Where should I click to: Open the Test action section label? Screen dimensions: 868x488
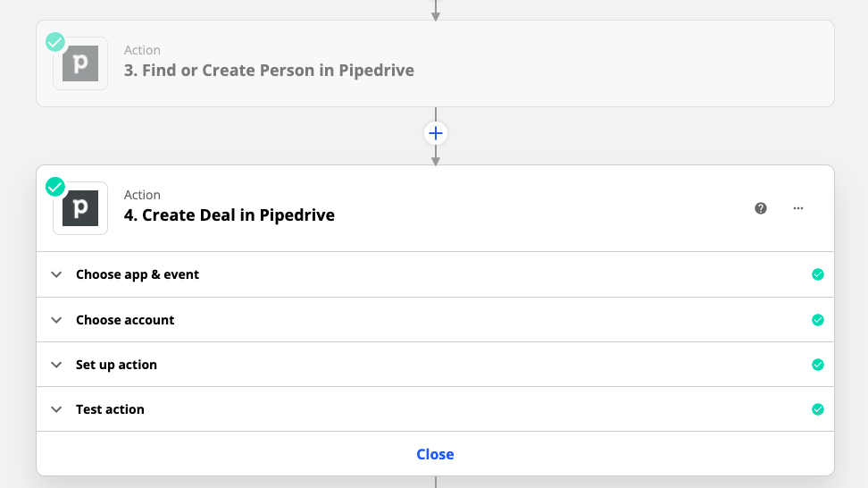(x=110, y=409)
